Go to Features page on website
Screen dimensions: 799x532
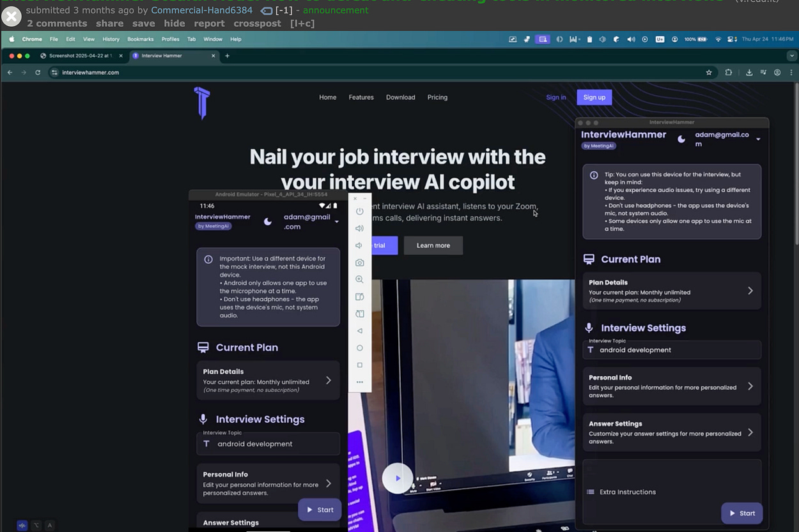[361, 97]
